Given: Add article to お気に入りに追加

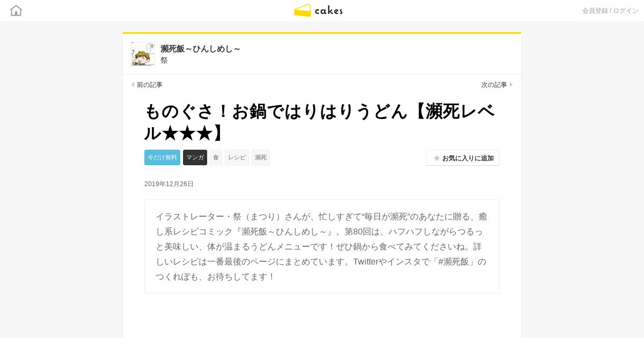Looking at the screenshot, I should click(x=463, y=158).
